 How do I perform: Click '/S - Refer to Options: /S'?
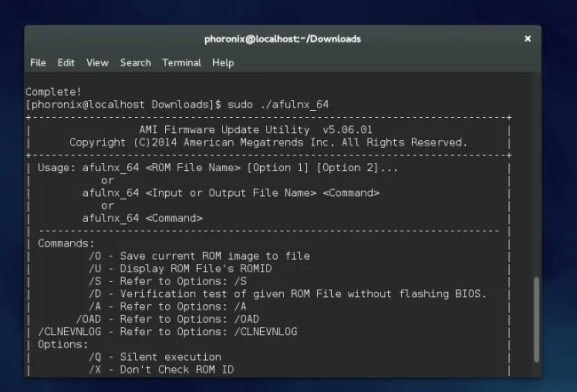(168, 281)
